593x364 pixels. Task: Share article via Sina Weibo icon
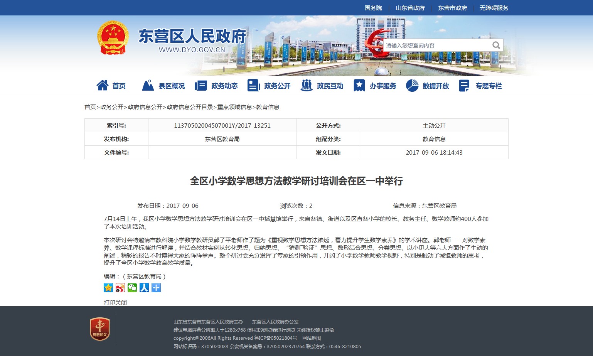click(120, 288)
